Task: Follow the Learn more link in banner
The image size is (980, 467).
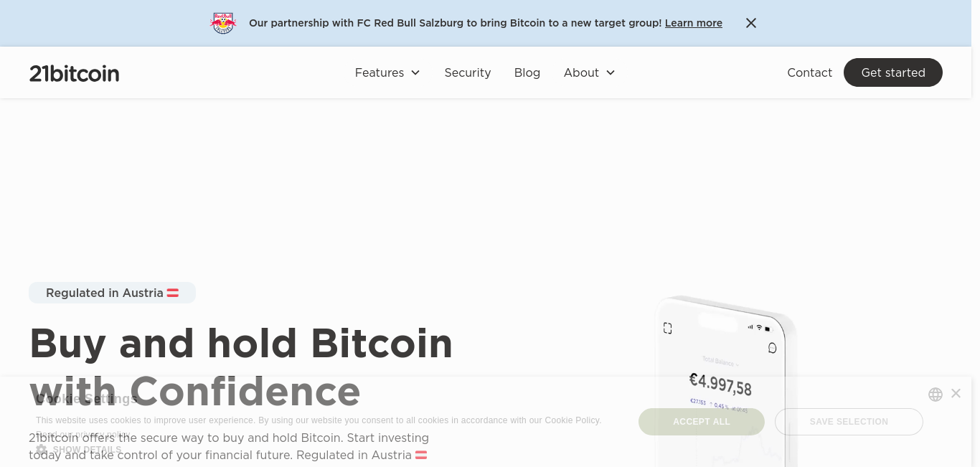Action: point(694,23)
